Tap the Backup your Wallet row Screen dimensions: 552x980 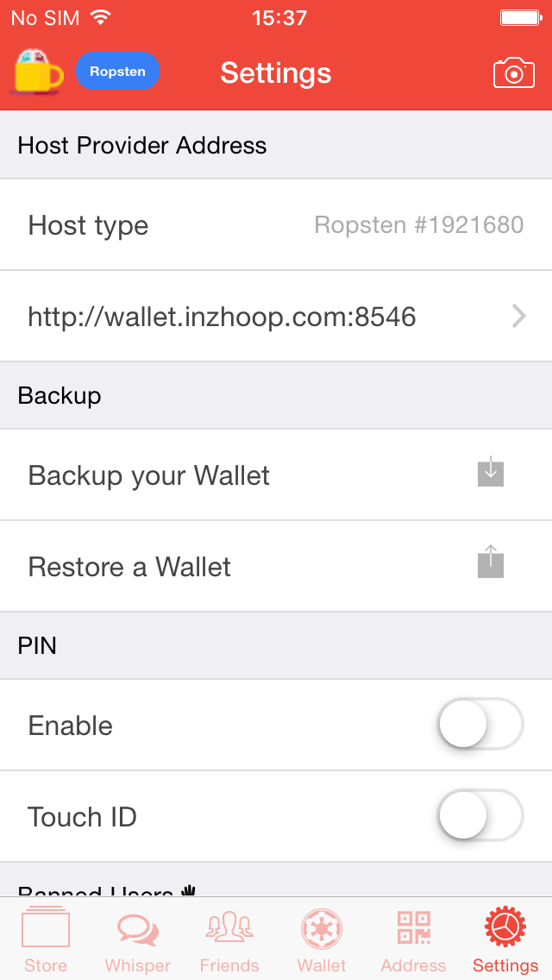point(276,475)
